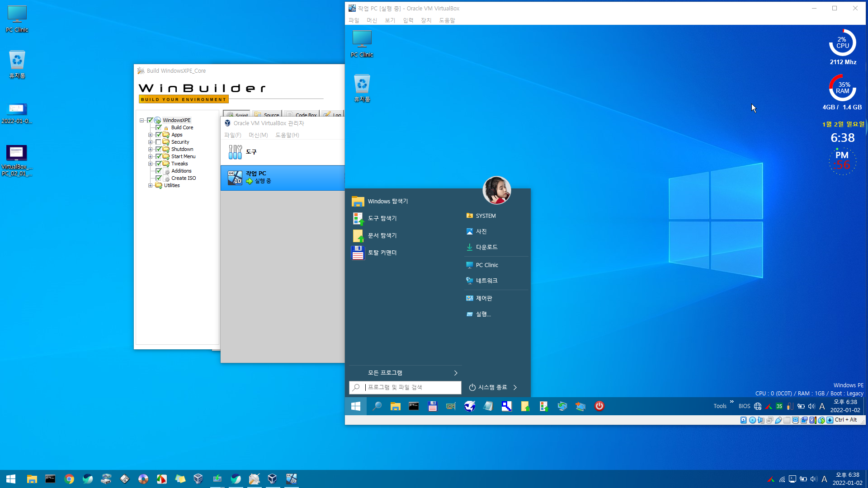Viewport: 868px width, 488px height.
Task: Open the host desktop PC Clinic icon
Action: point(17,19)
